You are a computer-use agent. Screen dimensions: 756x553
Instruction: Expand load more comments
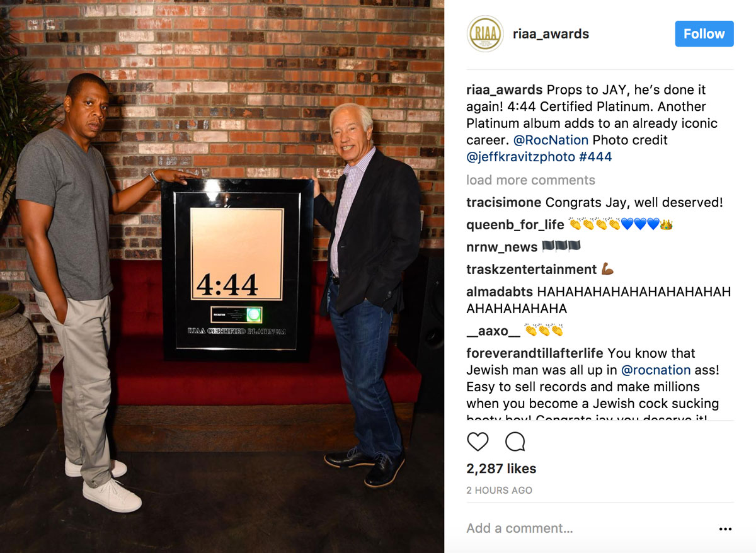tap(530, 180)
